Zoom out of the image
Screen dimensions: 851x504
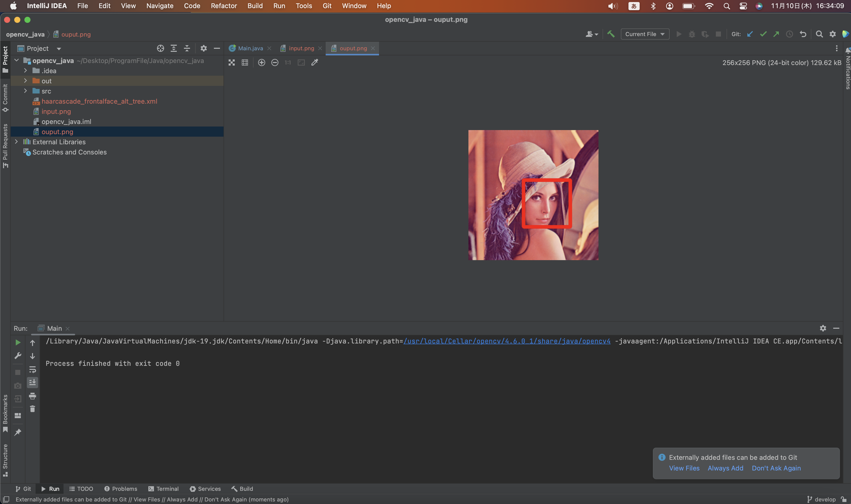point(275,62)
